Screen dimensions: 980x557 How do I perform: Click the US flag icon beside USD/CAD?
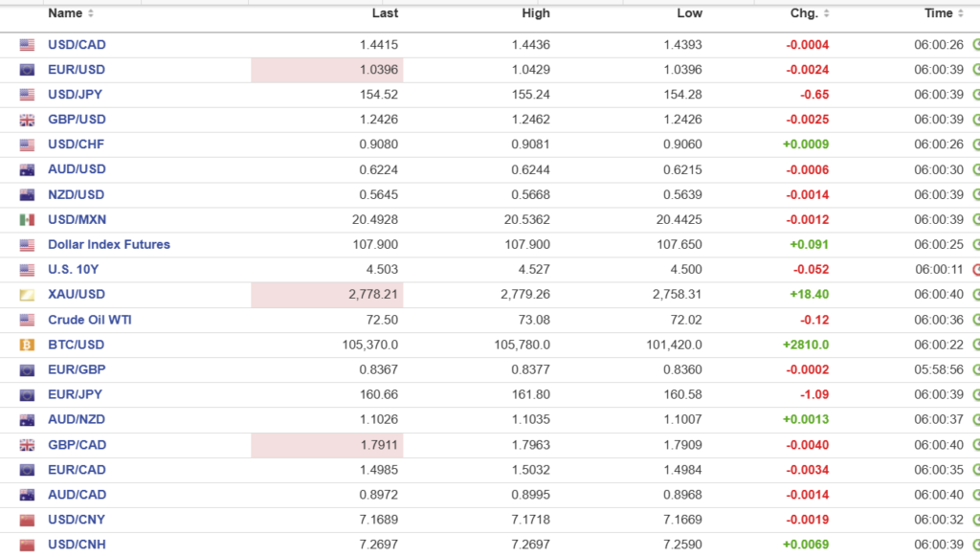27,45
